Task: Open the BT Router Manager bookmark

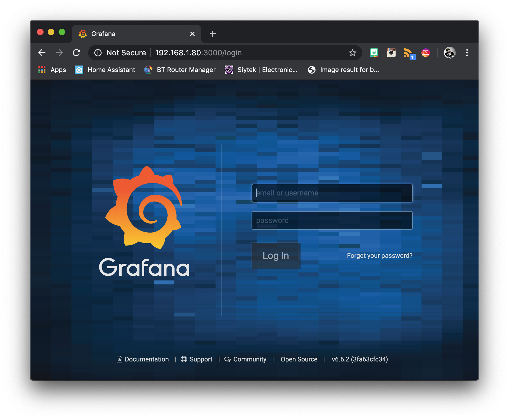Action: pyautogui.click(x=180, y=70)
